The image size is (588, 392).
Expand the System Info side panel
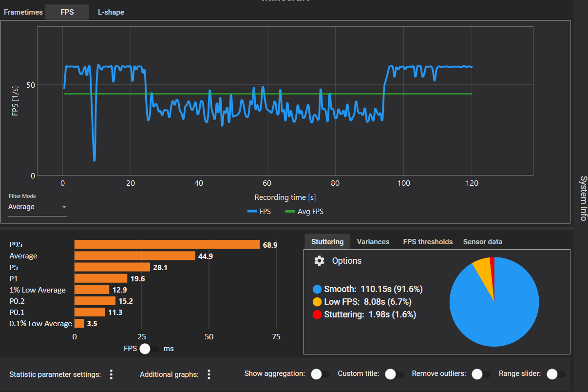click(x=583, y=198)
